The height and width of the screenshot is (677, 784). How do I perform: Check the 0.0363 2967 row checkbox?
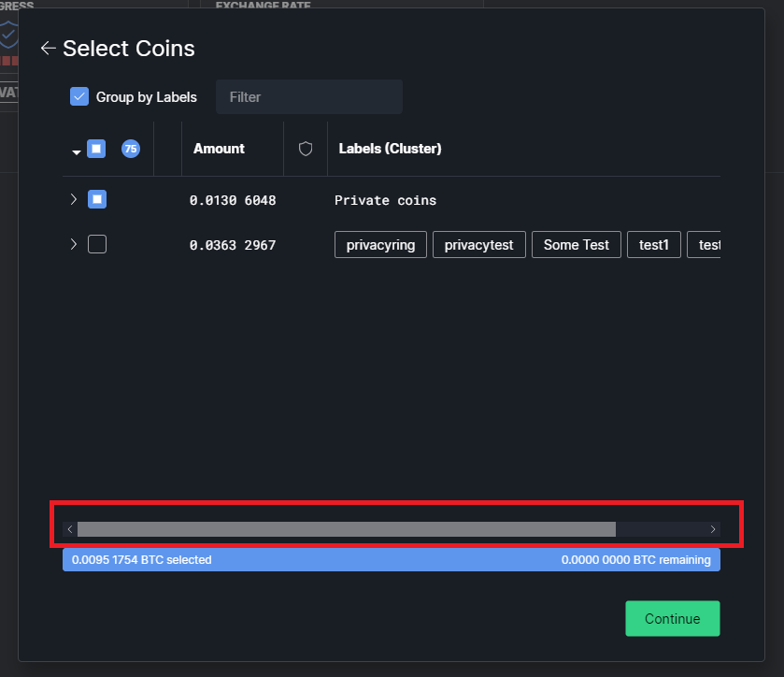[x=97, y=244]
